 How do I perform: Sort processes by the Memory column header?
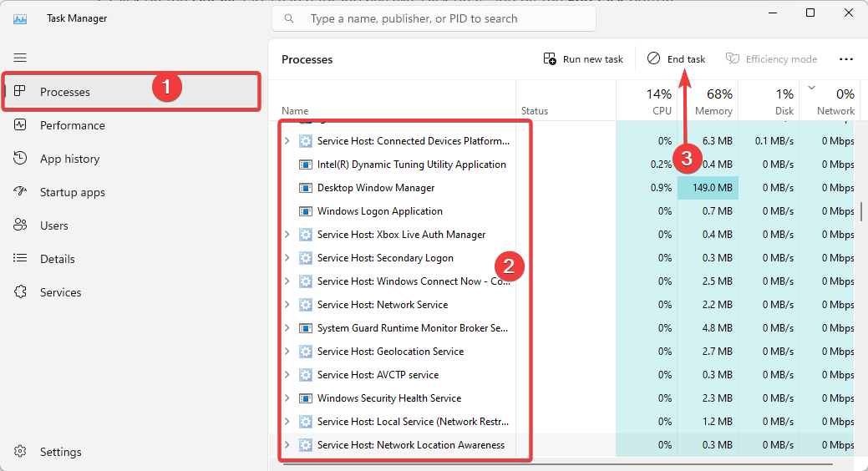(713, 102)
